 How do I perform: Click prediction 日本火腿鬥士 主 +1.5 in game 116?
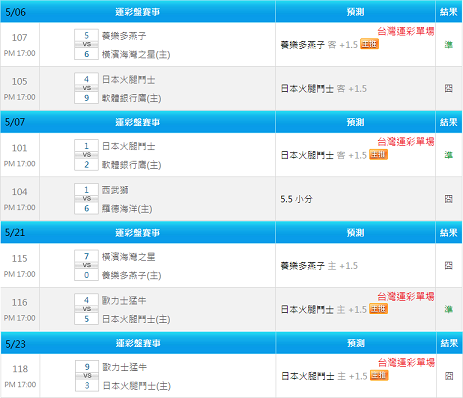324,309
